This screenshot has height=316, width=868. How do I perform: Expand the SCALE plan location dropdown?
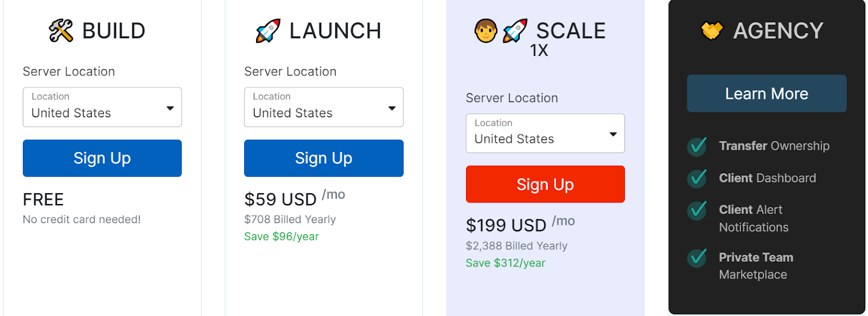pyautogui.click(x=545, y=133)
